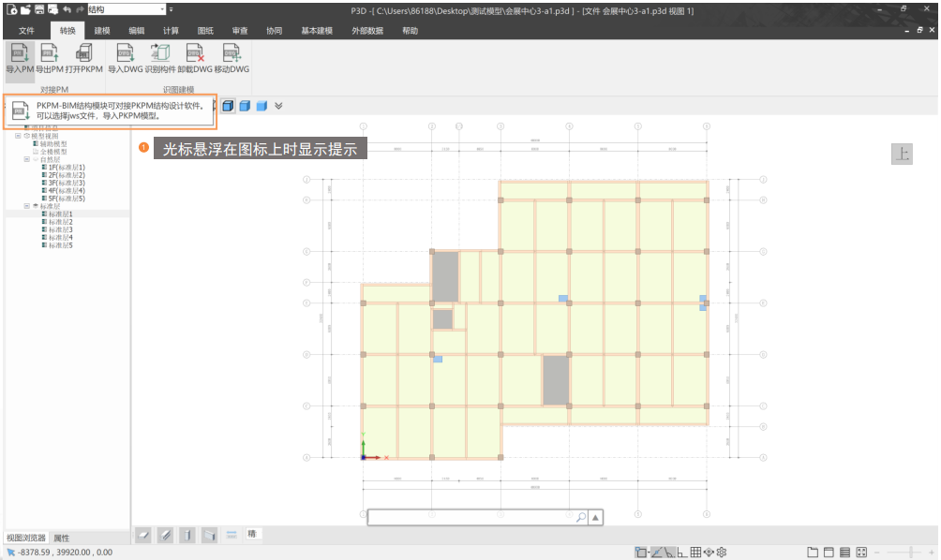
Task: Switch to the 计算 ribbon tab
Action: pyautogui.click(x=171, y=31)
